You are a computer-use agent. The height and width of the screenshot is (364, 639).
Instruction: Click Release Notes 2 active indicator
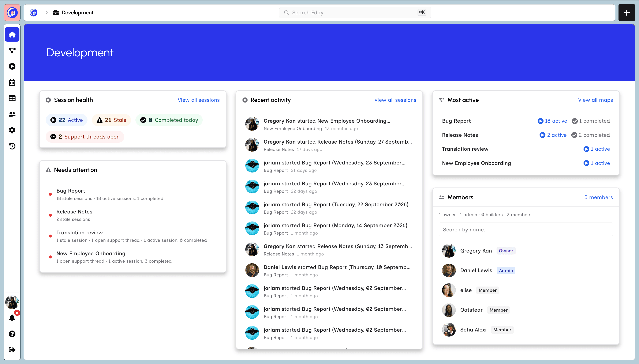(x=553, y=135)
